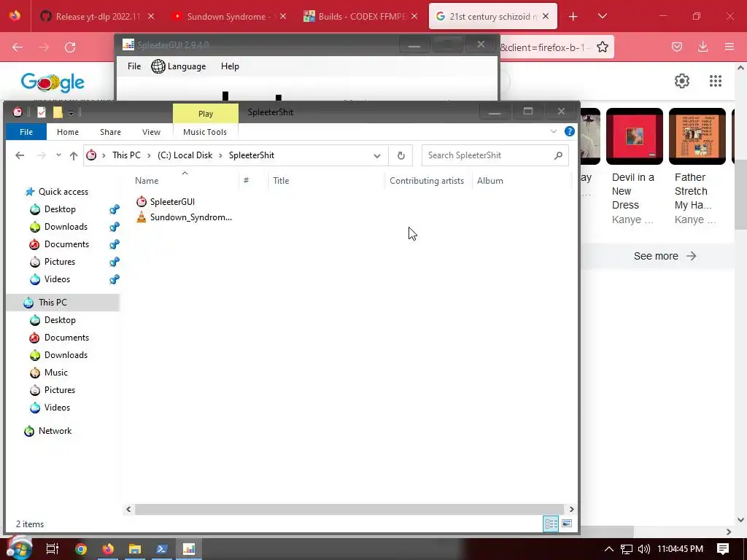Viewport: 747px width, 560px height.
Task: Bookmark page with Firefox star icon
Action: pyautogui.click(x=602, y=47)
